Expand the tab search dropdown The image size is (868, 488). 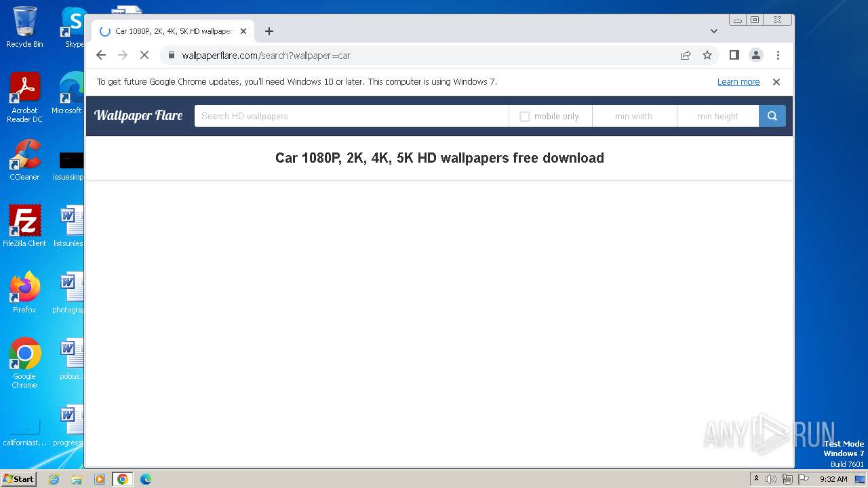click(x=714, y=31)
